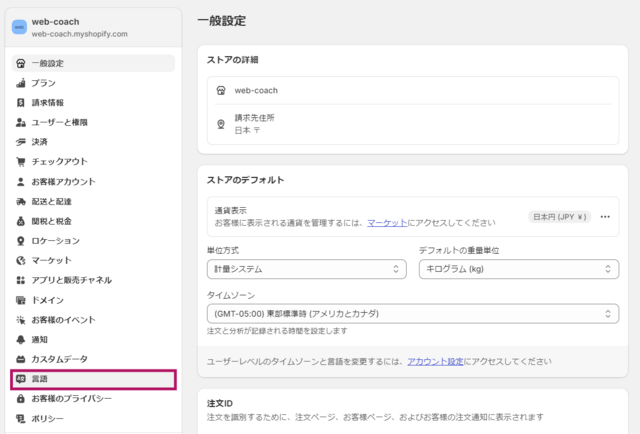Open the three-dot menu for 通貨表示
The width and height of the screenshot is (640, 434).
coord(605,217)
